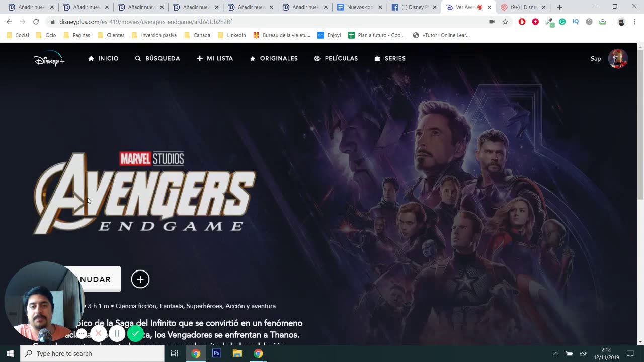Viewport: 644px width, 362px height.
Task: Open the Grammarly extension
Action: (562, 22)
